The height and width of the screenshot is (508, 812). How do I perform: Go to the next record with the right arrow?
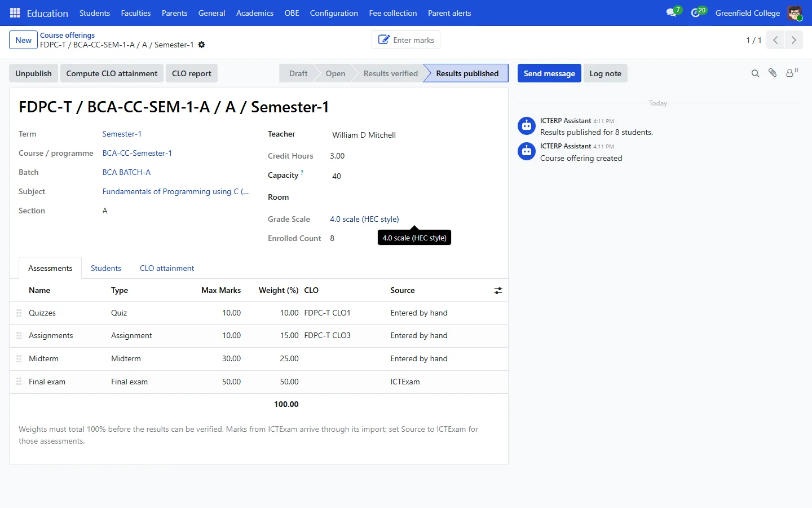pyautogui.click(x=793, y=40)
